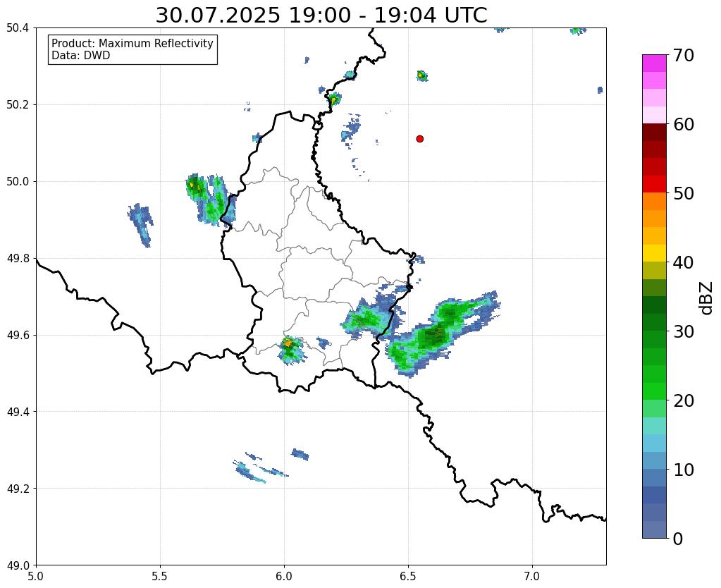The width and height of the screenshot is (721, 588).
Task: Click the red 50 dBZ colorbar segment
Action: point(654,184)
